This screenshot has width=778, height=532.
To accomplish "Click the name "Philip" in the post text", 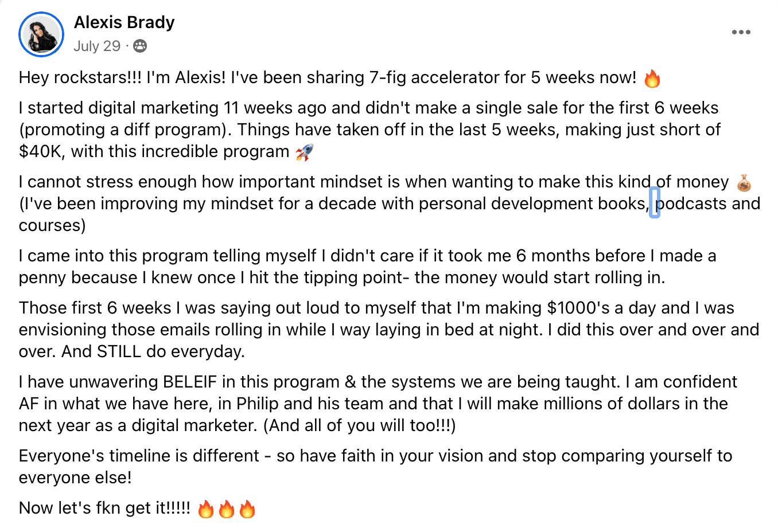I will [x=258, y=404].
